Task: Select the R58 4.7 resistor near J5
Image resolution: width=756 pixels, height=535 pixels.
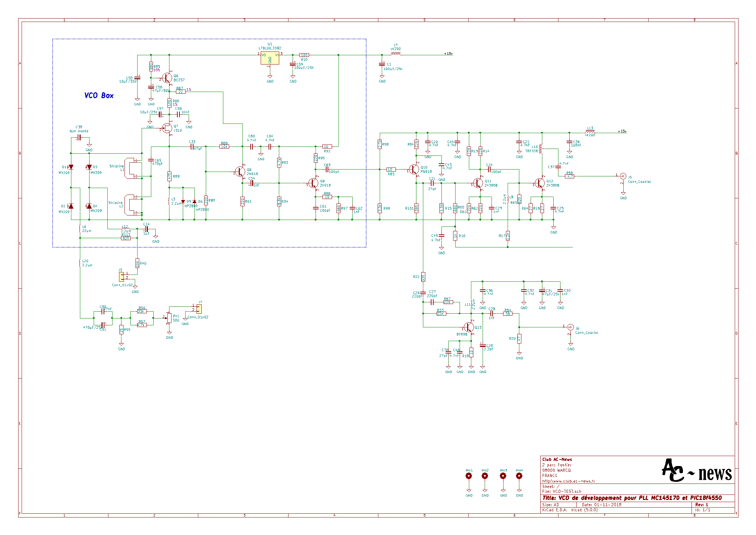Action: 569,176
